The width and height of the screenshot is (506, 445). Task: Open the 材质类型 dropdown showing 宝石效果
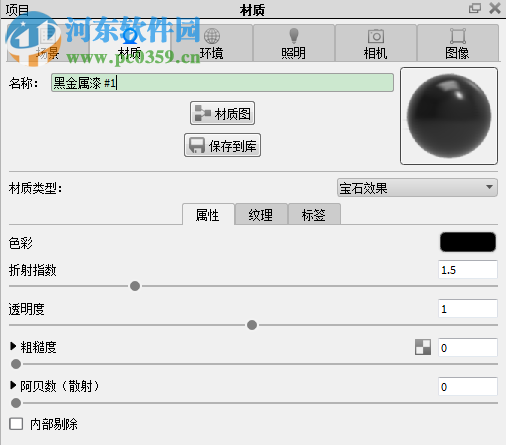417,188
